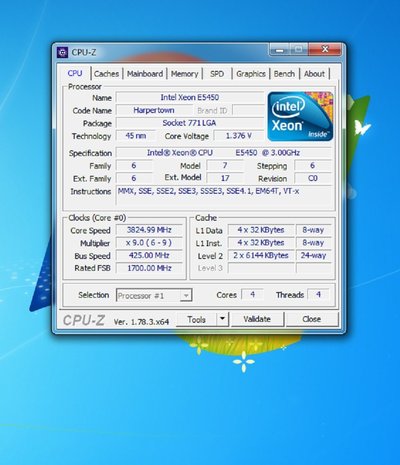
Task: Click the Validate button
Action: [x=257, y=319]
